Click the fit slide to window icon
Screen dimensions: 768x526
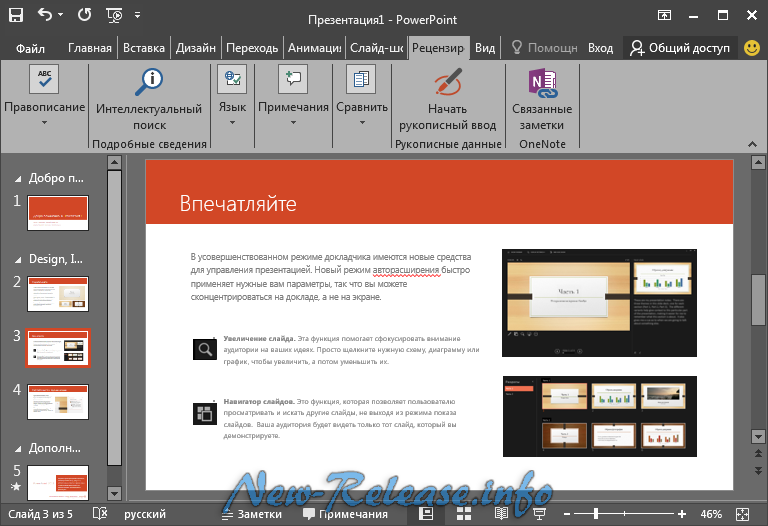(x=743, y=514)
